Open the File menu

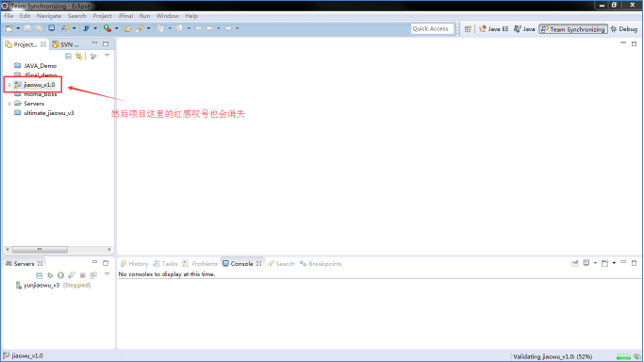(x=8, y=16)
